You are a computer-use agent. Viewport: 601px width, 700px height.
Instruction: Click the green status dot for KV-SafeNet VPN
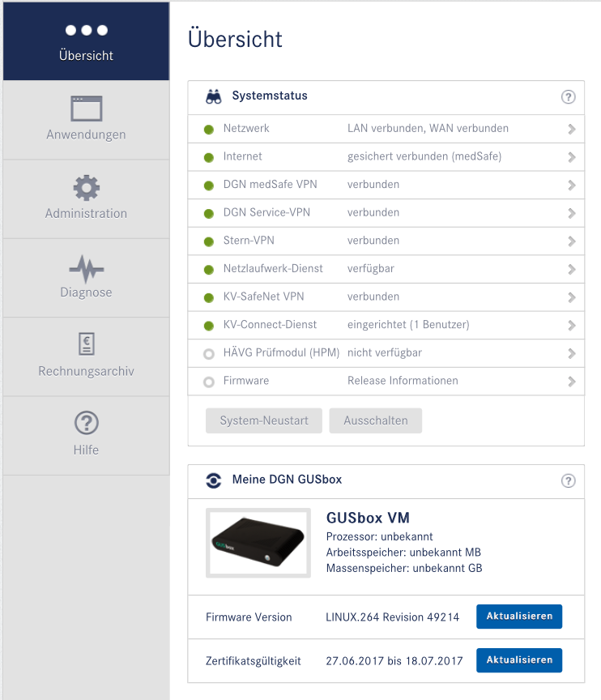pos(208,298)
